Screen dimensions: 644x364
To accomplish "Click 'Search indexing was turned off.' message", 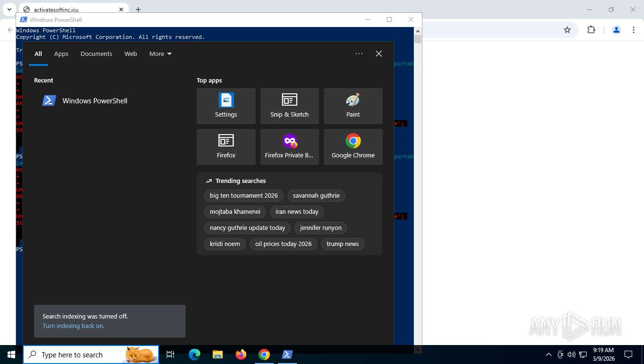I will click(x=85, y=316).
